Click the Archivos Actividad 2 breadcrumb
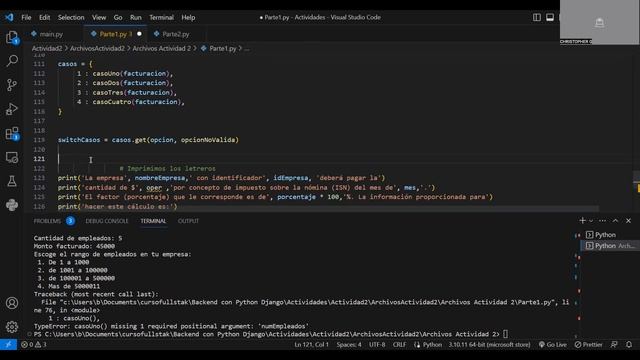640x360 pixels. click(x=162, y=48)
